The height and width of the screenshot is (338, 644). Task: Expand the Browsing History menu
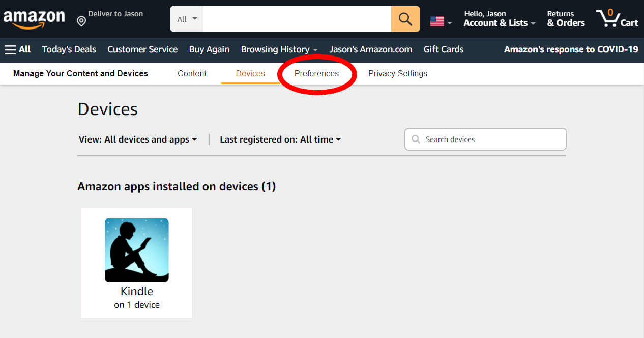tap(279, 49)
